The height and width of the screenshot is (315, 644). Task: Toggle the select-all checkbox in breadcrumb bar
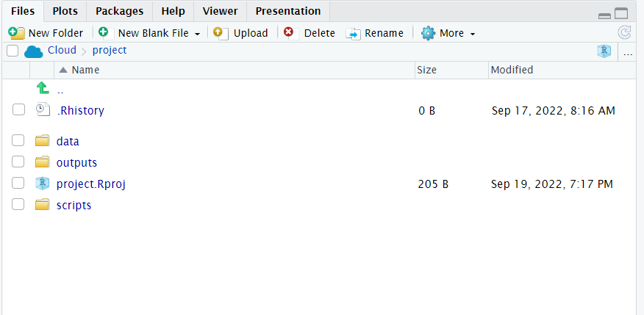coord(12,51)
